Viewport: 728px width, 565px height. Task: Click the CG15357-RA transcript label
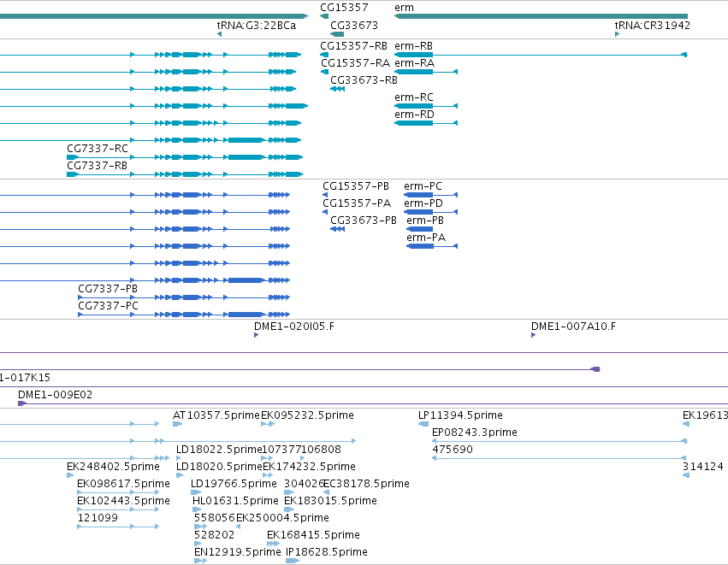point(356,63)
